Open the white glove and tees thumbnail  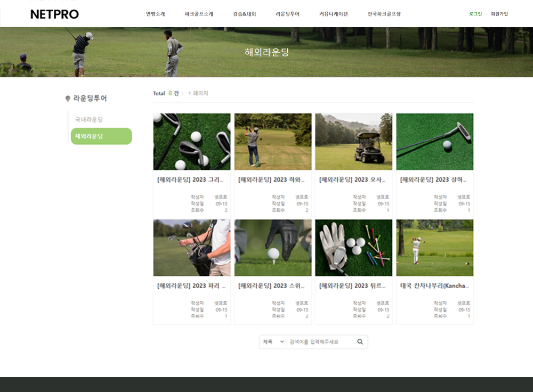(353, 248)
